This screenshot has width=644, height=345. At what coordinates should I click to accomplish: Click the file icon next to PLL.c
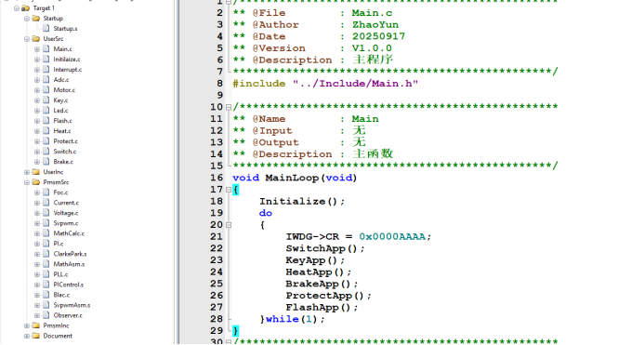[46, 274]
